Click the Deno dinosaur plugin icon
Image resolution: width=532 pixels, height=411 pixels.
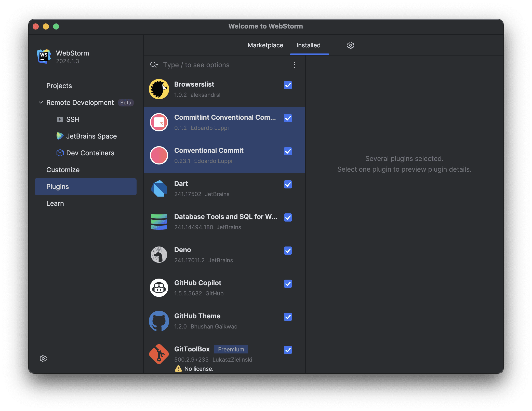click(x=159, y=255)
